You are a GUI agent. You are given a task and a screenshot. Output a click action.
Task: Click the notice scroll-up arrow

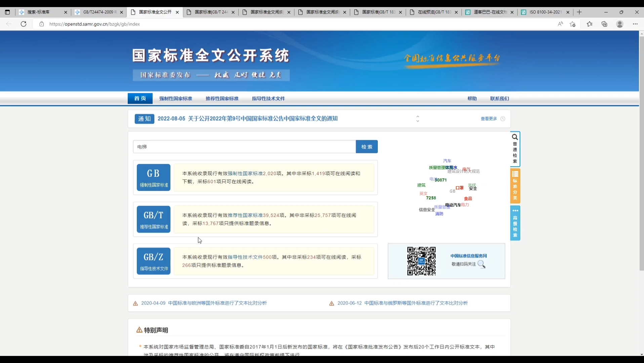coord(418,116)
